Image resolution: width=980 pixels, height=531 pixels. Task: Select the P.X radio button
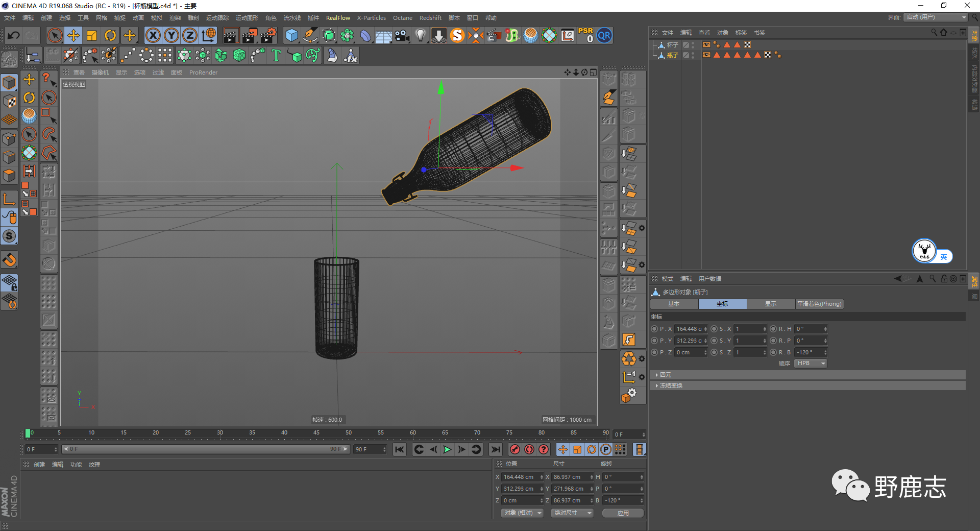[x=654, y=329]
